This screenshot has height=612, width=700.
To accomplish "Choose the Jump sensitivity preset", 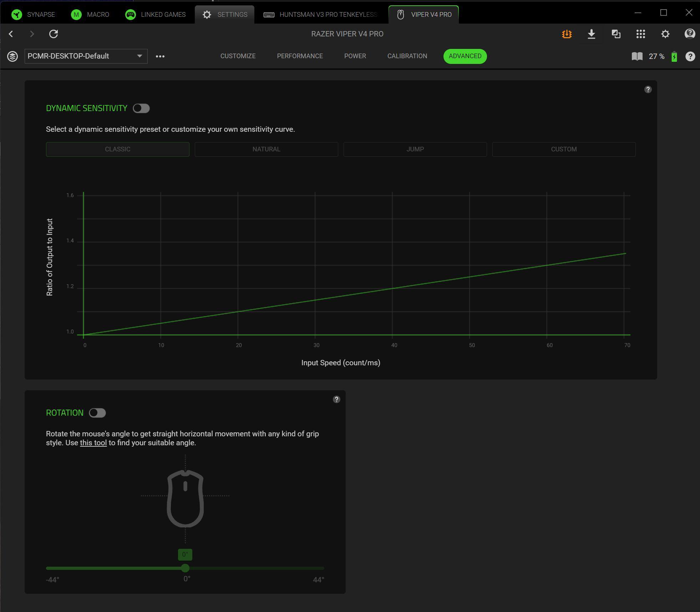I will [415, 149].
